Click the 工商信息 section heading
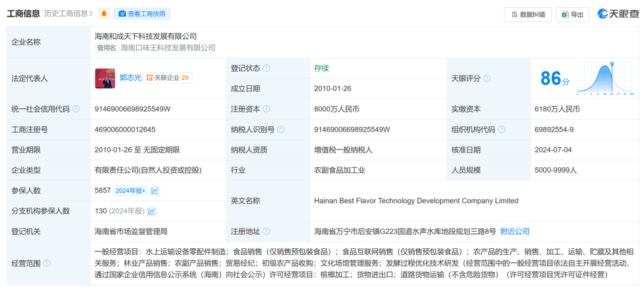Viewport: 644px width, 290px height. [x=23, y=14]
